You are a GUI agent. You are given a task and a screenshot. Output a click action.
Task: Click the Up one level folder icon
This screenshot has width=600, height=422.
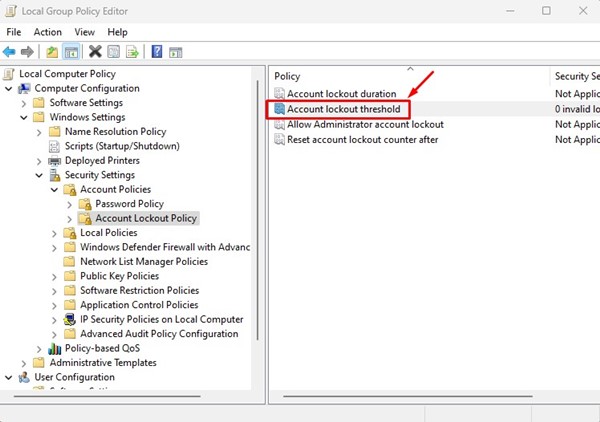(x=52, y=52)
